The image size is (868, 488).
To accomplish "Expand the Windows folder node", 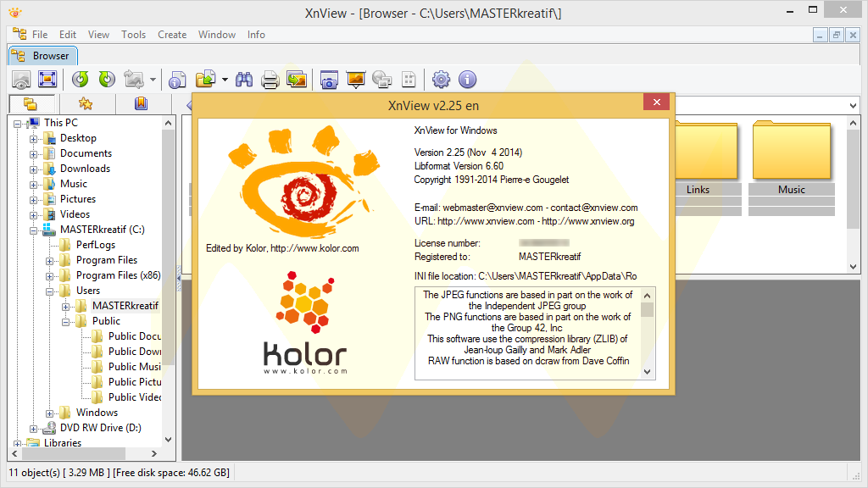I will 49,413.
